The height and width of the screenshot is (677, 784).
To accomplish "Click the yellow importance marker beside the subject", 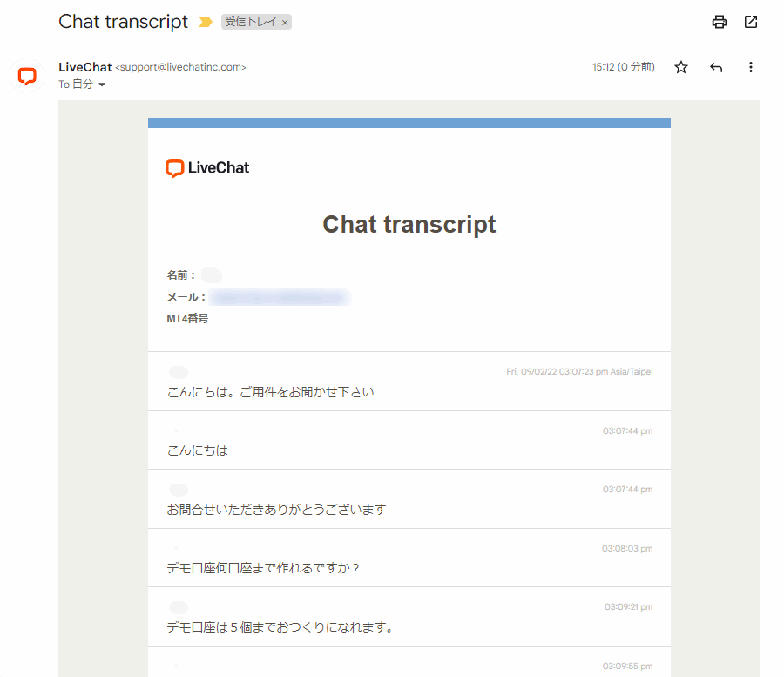I will (x=204, y=22).
